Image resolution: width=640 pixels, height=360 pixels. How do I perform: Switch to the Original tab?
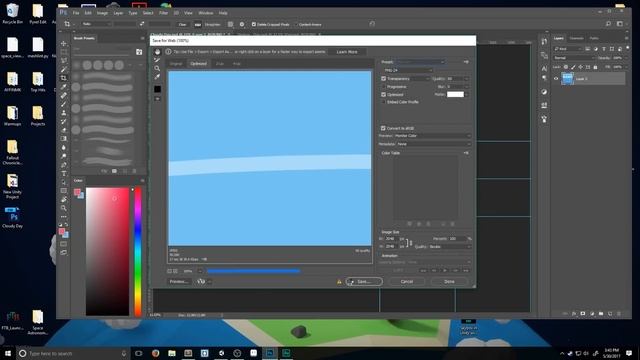coord(176,64)
